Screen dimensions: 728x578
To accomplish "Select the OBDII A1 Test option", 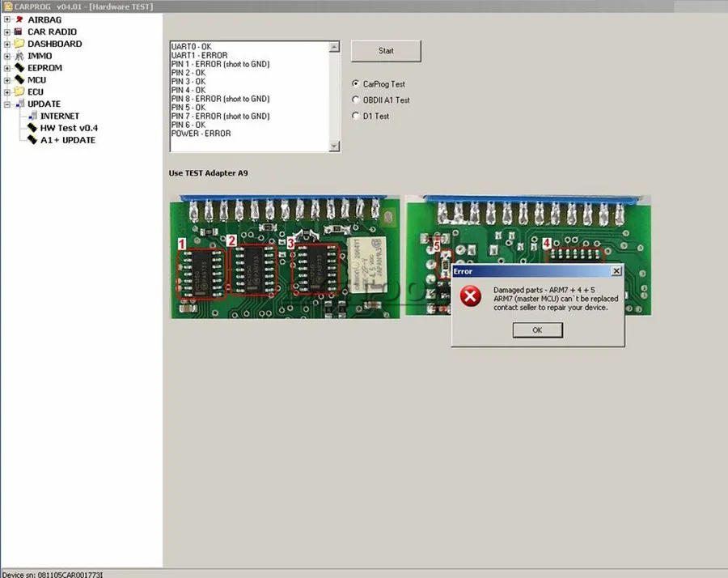I will [x=356, y=100].
